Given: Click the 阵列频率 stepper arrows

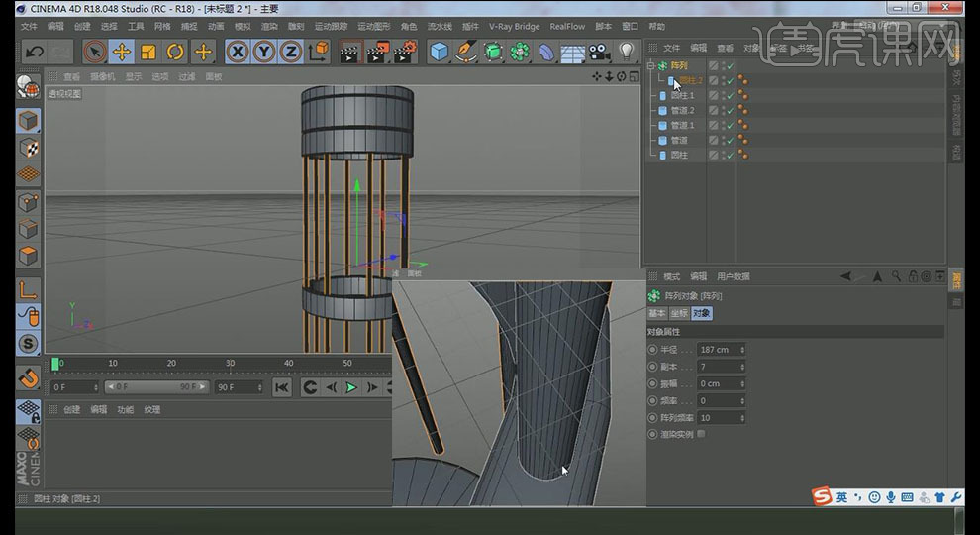Looking at the screenshot, I should [742, 417].
